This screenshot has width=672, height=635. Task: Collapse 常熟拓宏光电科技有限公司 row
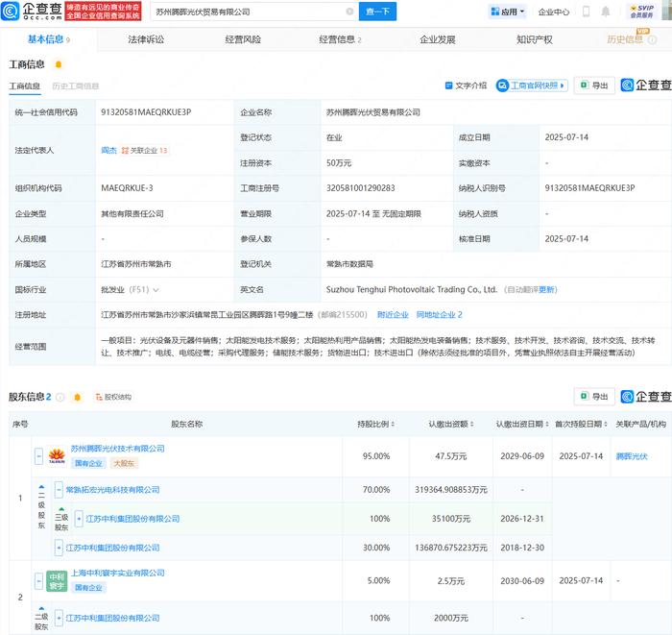tap(59, 490)
